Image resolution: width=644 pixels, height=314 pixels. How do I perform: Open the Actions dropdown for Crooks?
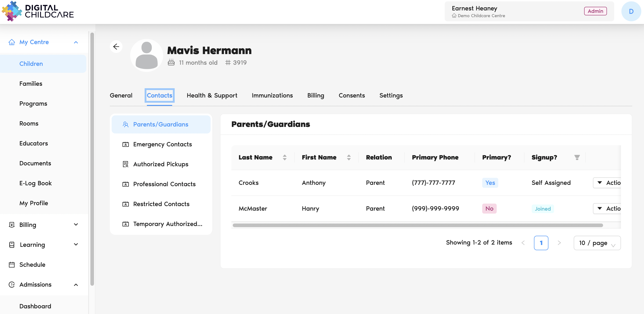pyautogui.click(x=607, y=183)
